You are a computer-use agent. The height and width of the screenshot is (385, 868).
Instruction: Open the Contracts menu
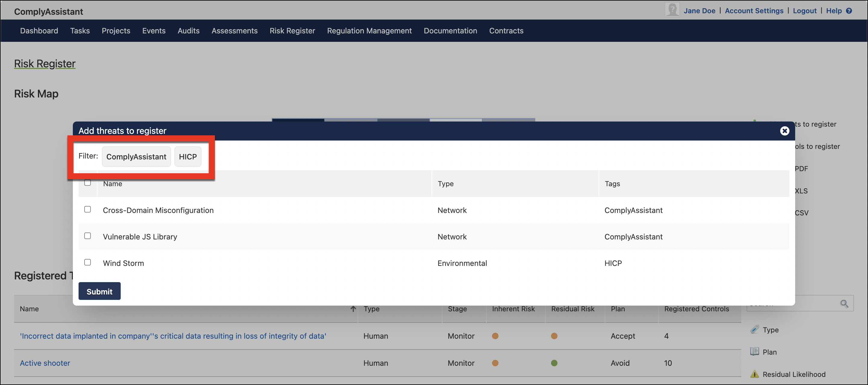point(506,31)
